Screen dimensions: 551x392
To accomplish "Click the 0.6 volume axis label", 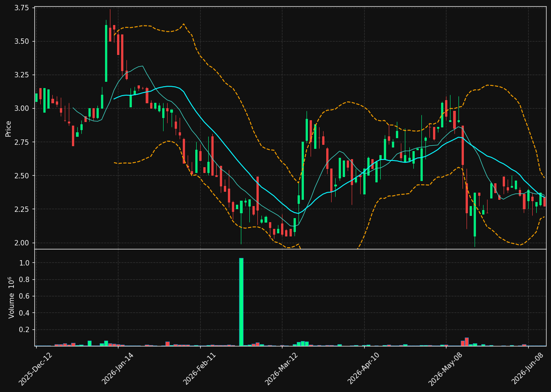I will pyautogui.click(x=24, y=296).
